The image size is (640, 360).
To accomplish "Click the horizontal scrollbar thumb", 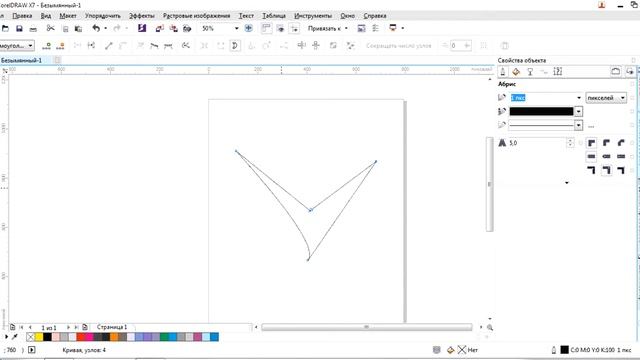I will tap(367, 327).
